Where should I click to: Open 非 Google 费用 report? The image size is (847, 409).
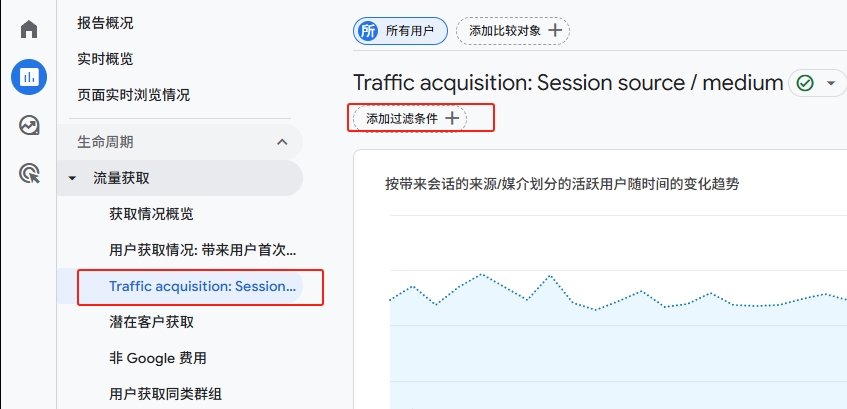tap(158, 358)
